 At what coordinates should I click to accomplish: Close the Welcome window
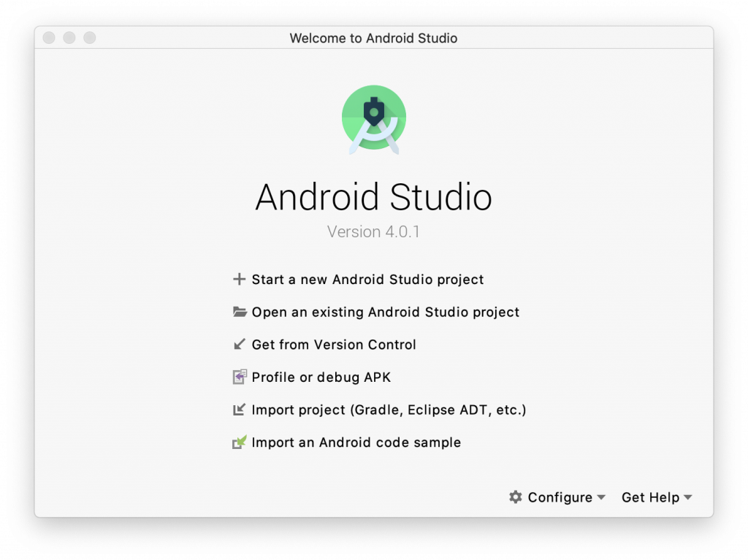[x=49, y=38]
